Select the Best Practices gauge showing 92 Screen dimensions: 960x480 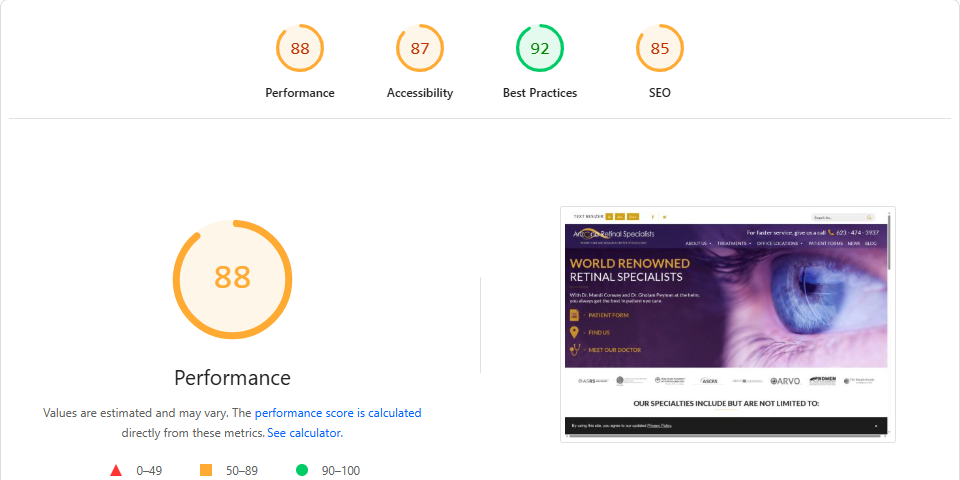(540, 48)
